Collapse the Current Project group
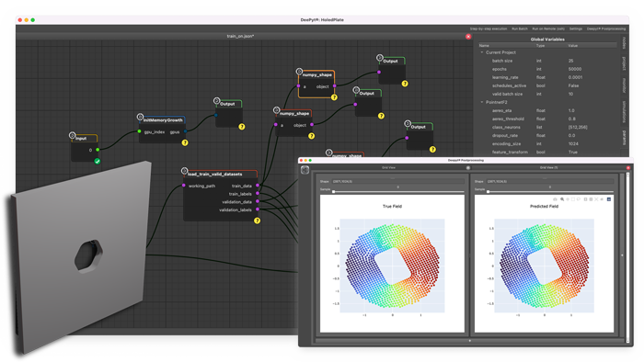Image resolution: width=644 pixels, height=362 pixels. point(482,52)
